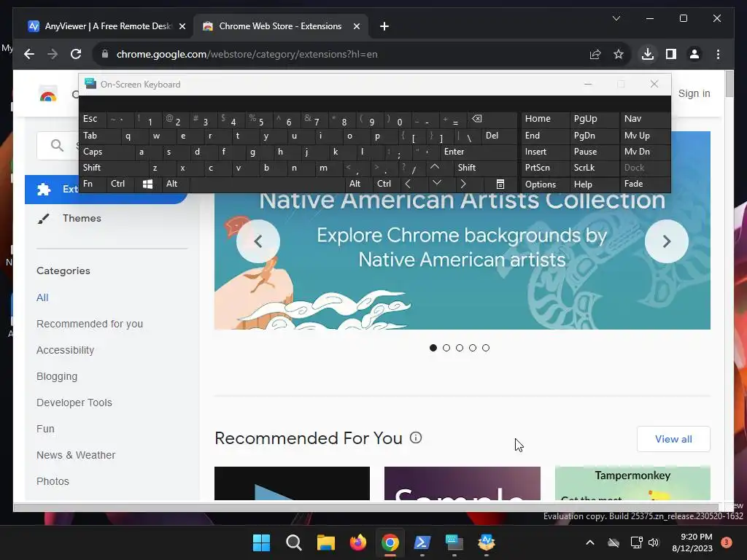Click the page vertical scrollbar thumb

729,84
